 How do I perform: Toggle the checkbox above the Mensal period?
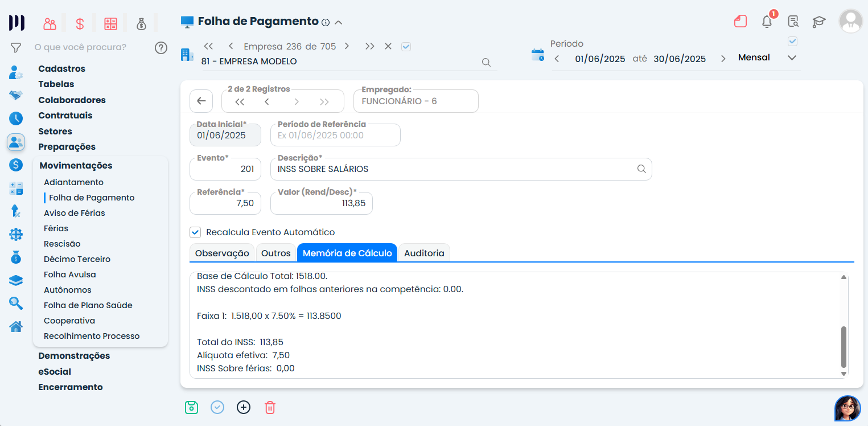[792, 41]
